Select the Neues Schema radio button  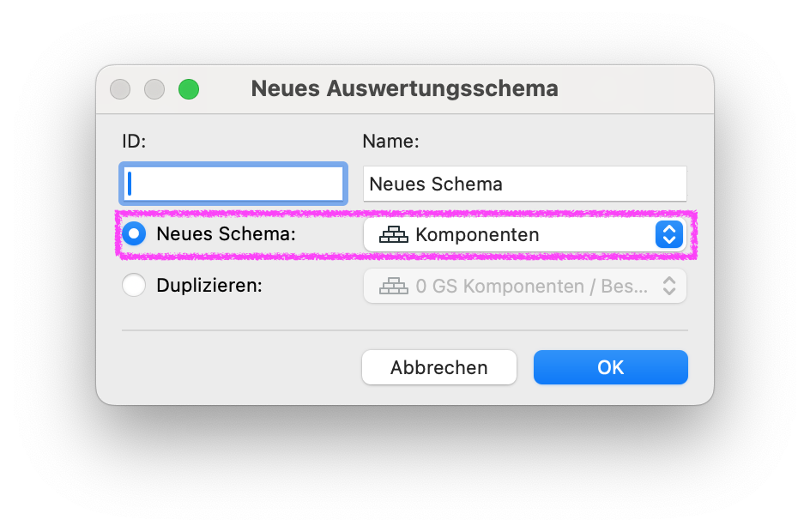coord(134,234)
